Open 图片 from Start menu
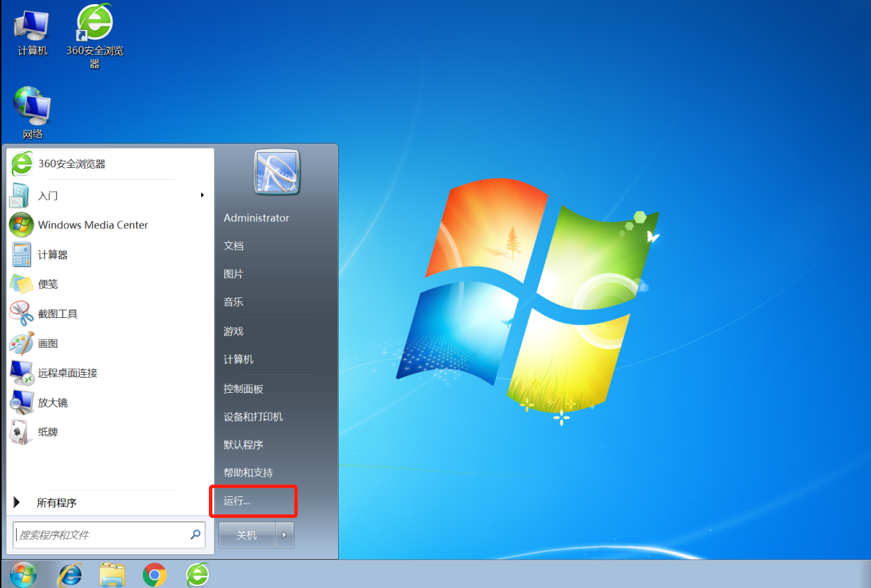871x588 pixels. point(233,274)
